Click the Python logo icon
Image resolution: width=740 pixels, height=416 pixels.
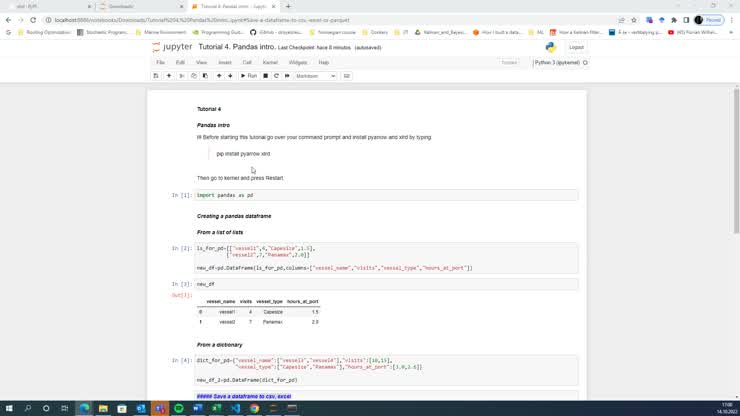click(x=550, y=47)
